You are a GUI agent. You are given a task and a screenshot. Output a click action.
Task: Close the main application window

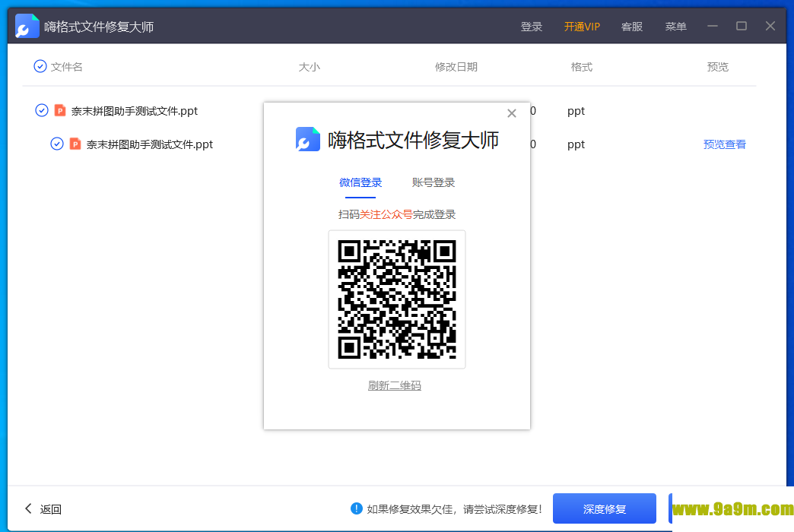pyautogui.click(x=770, y=26)
